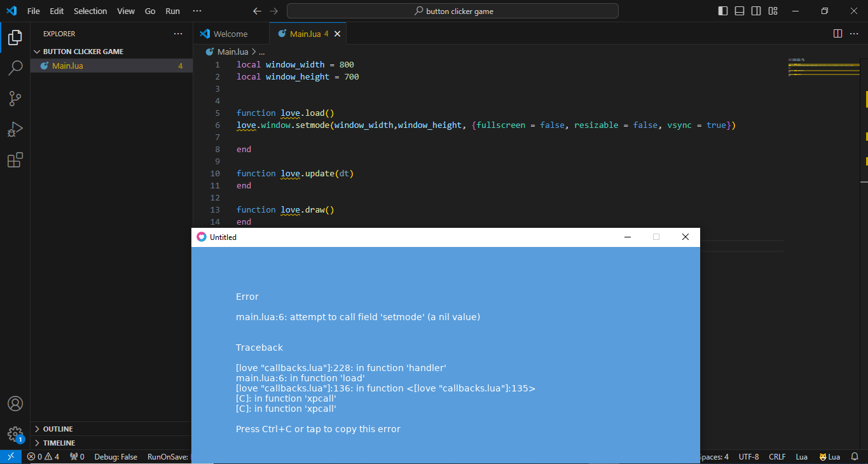This screenshot has height=464, width=868.
Task: Close the Main.lua editor tab
Action: point(338,34)
